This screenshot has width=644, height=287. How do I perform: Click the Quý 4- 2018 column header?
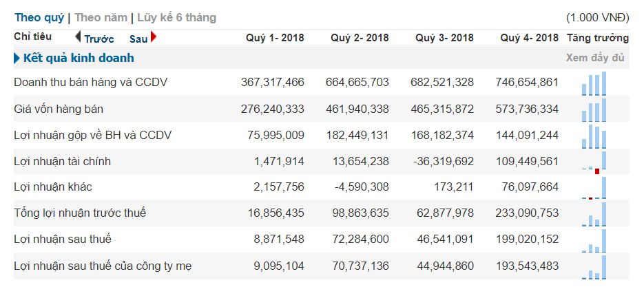point(529,38)
